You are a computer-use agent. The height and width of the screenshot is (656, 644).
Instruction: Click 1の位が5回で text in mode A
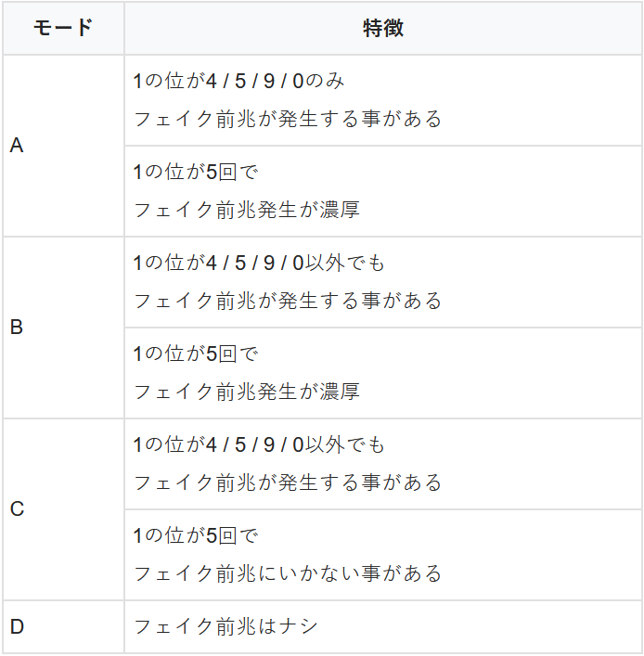196,172
